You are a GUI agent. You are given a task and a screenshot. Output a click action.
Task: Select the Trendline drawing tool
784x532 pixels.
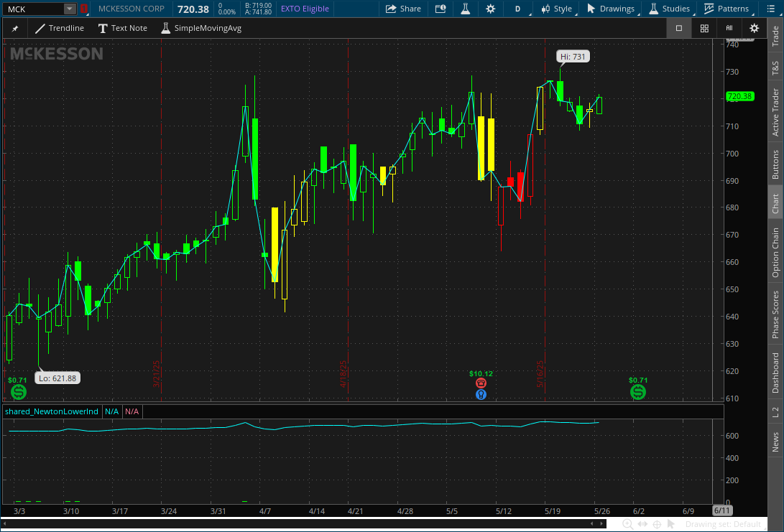[60, 29]
